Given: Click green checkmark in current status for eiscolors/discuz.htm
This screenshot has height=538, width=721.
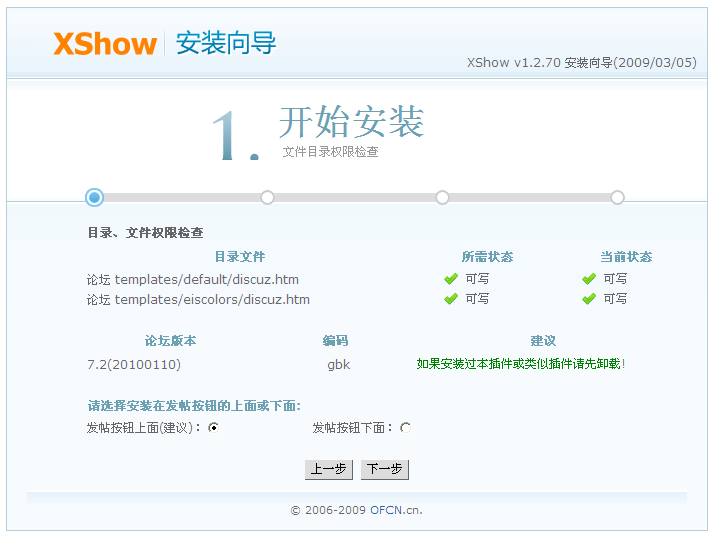Looking at the screenshot, I should (589, 299).
